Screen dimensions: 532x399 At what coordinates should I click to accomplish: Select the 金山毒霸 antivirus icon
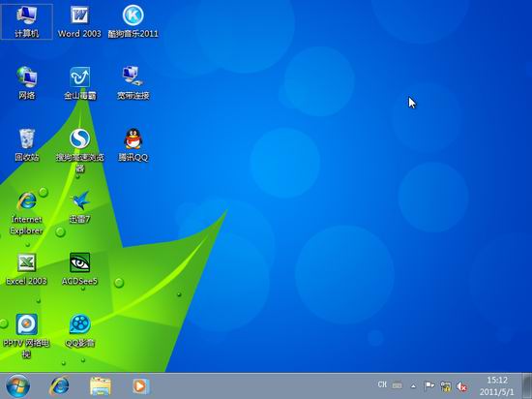pos(79,83)
